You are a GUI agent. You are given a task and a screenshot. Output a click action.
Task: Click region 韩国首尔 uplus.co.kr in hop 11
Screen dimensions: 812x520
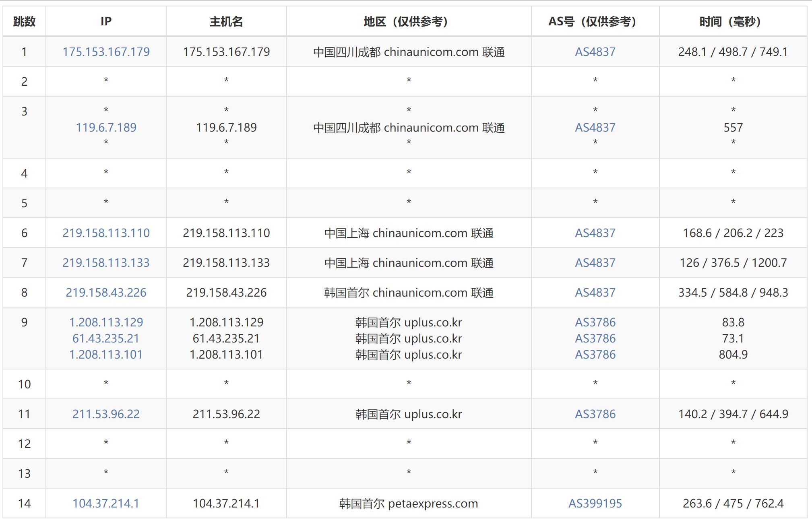click(x=409, y=414)
